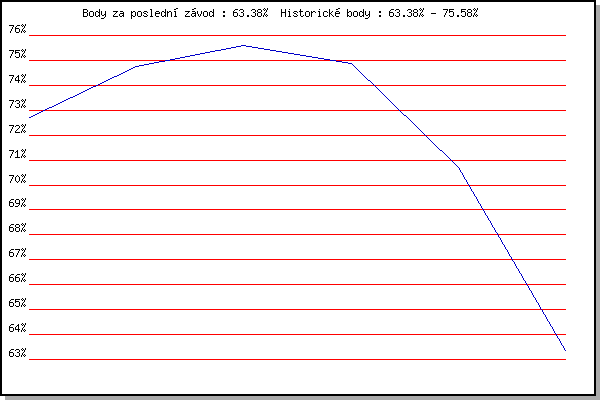
Task: Select the 72% axis label
Action: 17,129
